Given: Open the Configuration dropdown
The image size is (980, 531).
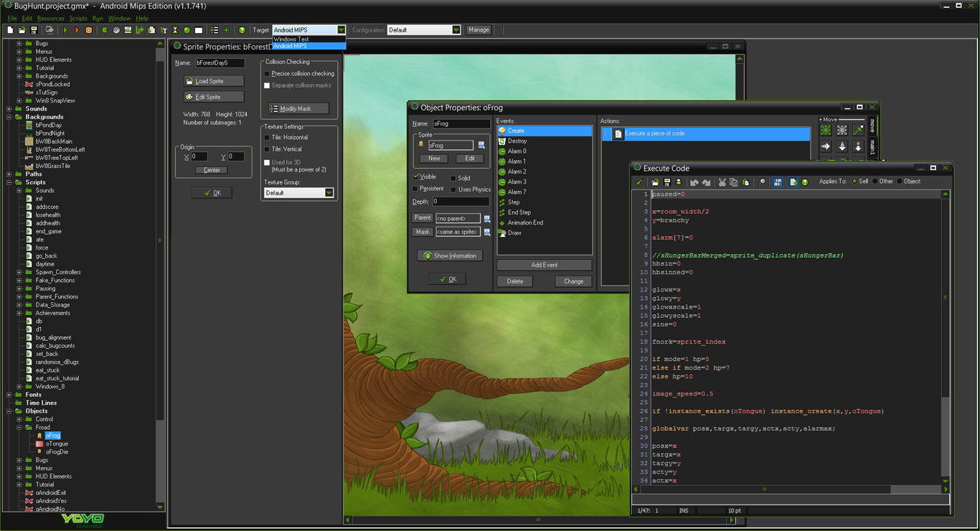Looking at the screenshot, I should 456,30.
